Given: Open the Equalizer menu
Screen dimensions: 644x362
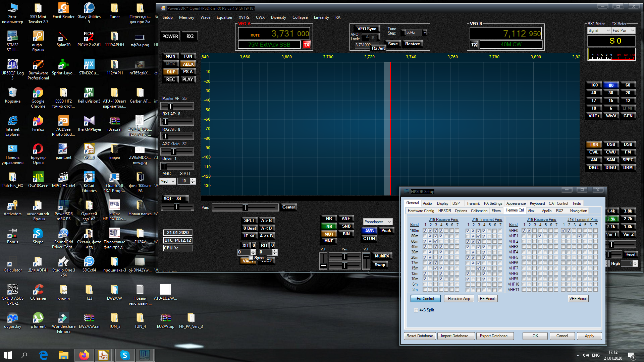Looking at the screenshot, I should (x=224, y=17).
